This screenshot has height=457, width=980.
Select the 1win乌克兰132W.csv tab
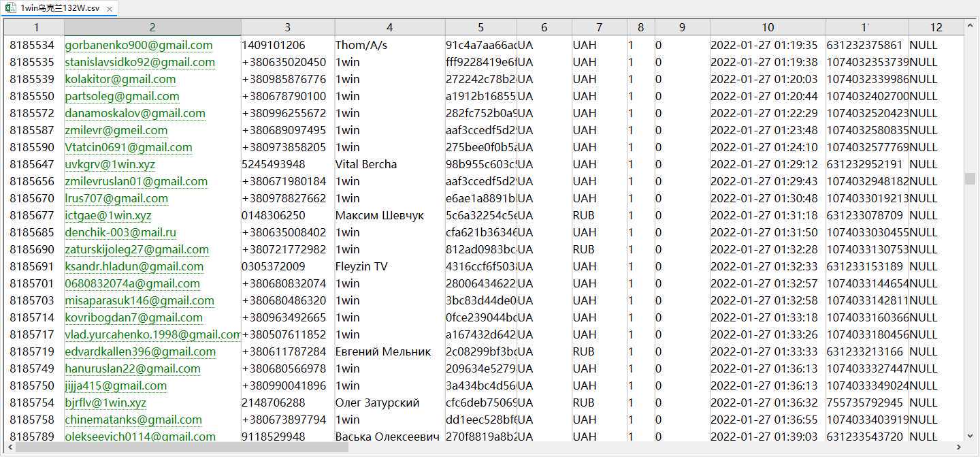coord(60,8)
